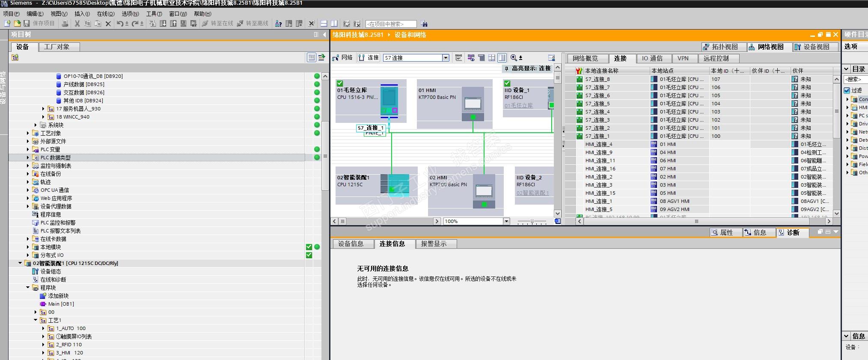
Task: Expand the PLC 变量 tree node
Action: [x=28, y=149]
